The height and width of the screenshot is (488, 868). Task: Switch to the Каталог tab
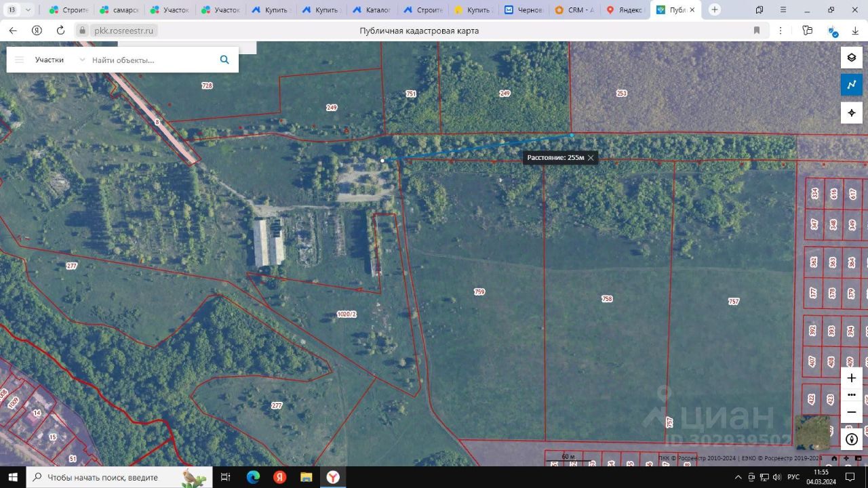pos(371,10)
